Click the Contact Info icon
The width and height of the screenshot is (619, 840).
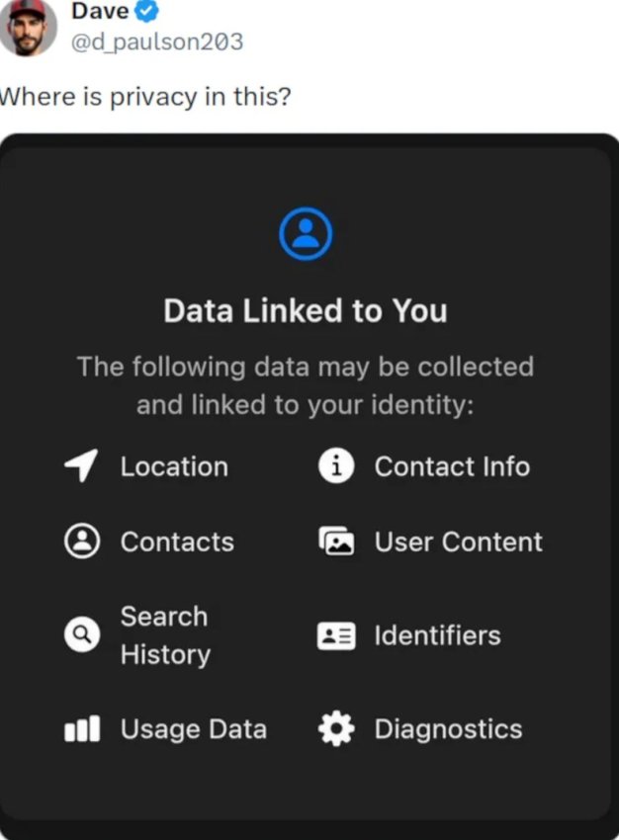point(336,466)
